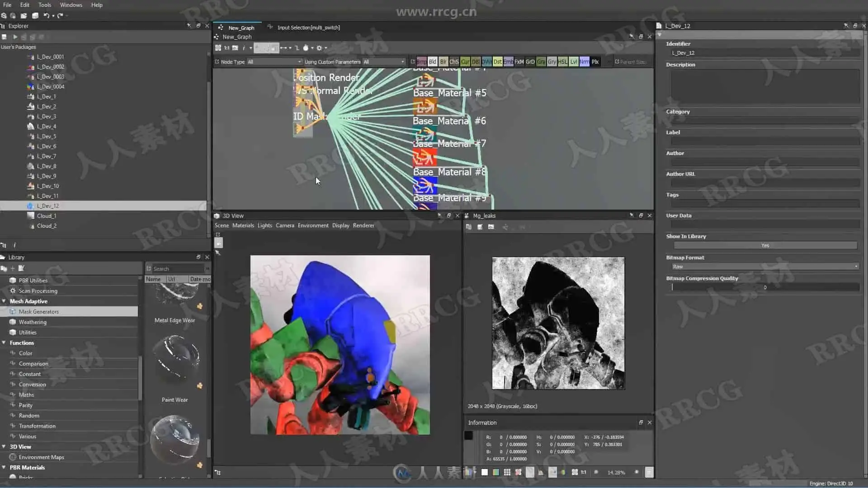Open the Tools menu

44,5
